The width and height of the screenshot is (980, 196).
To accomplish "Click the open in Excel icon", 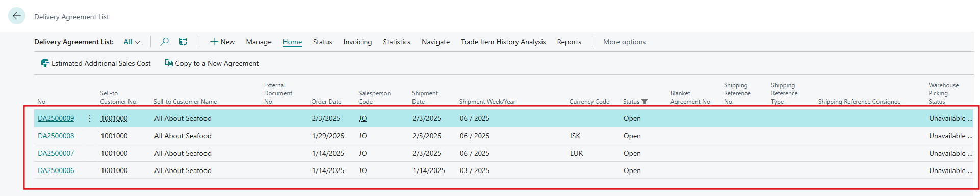I will [183, 42].
